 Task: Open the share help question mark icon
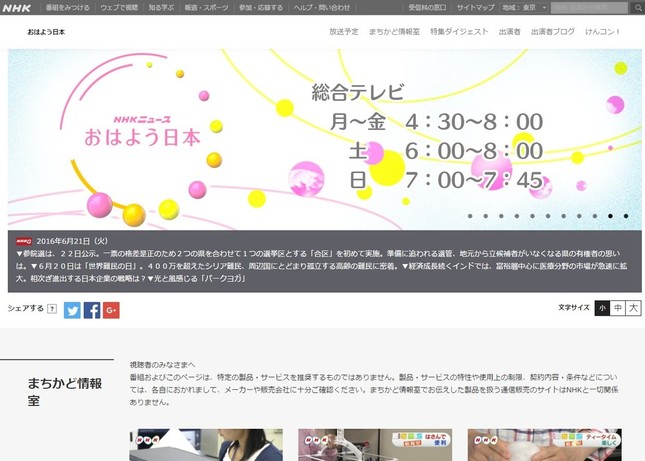coord(52,309)
